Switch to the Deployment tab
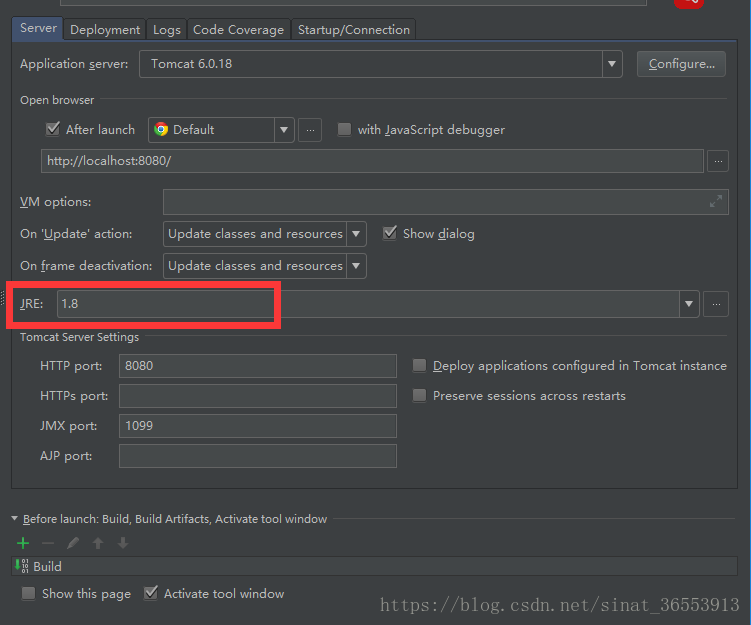The image size is (751, 625). [x=105, y=30]
